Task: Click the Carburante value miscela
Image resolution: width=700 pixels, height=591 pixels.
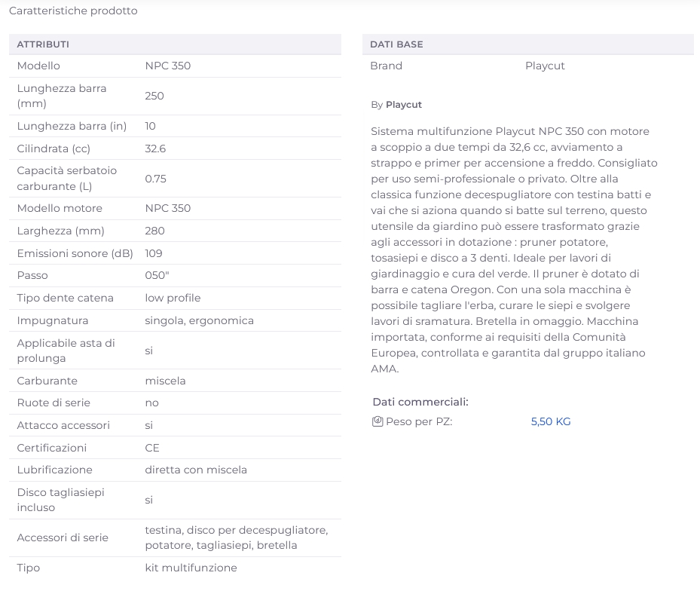Action: pos(165,381)
